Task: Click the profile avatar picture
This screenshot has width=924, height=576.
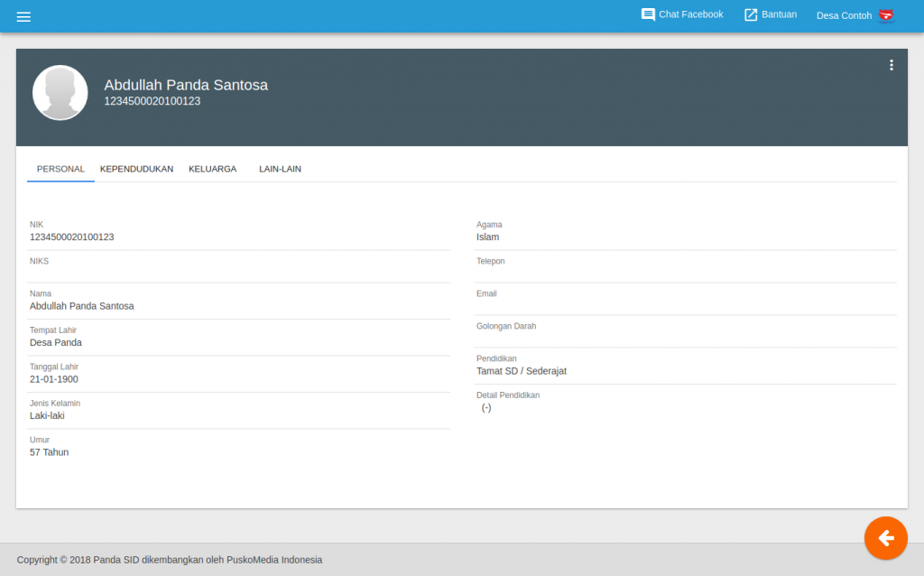Action: (60, 93)
